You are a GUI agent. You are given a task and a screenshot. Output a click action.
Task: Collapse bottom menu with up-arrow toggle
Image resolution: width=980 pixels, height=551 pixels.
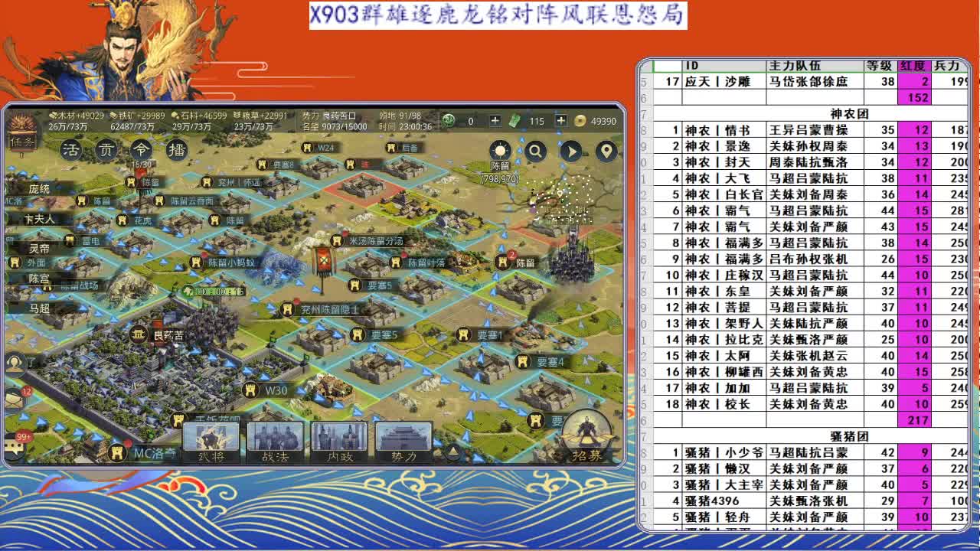(x=453, y=452)
